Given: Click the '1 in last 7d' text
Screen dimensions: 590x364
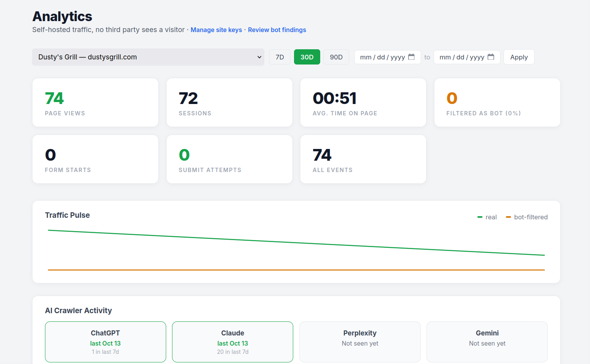Looking at the screenshot, I should (106, 352).
